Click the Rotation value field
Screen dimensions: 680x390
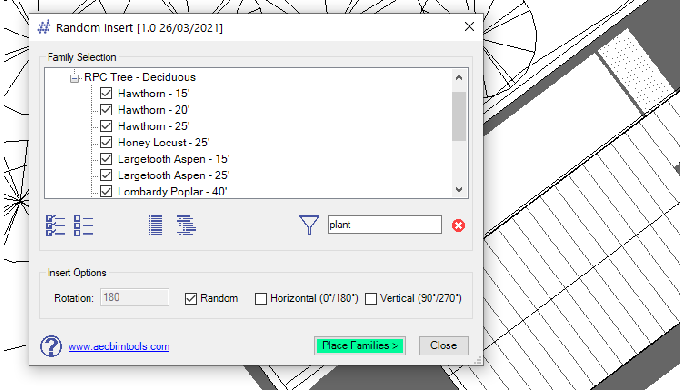(134, 298)
